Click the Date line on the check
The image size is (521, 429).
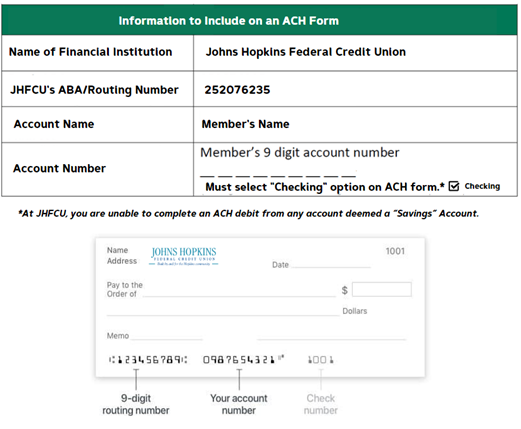[331, 265]
